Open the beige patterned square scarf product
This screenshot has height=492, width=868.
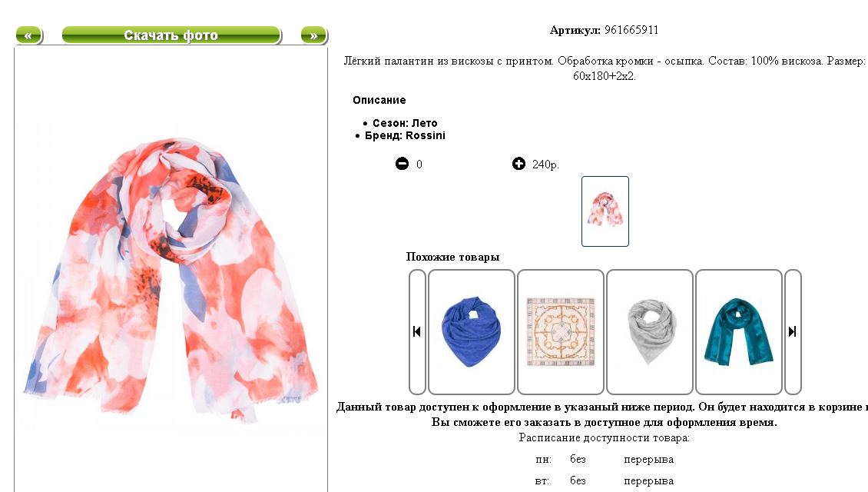click(x=561, y=331)
